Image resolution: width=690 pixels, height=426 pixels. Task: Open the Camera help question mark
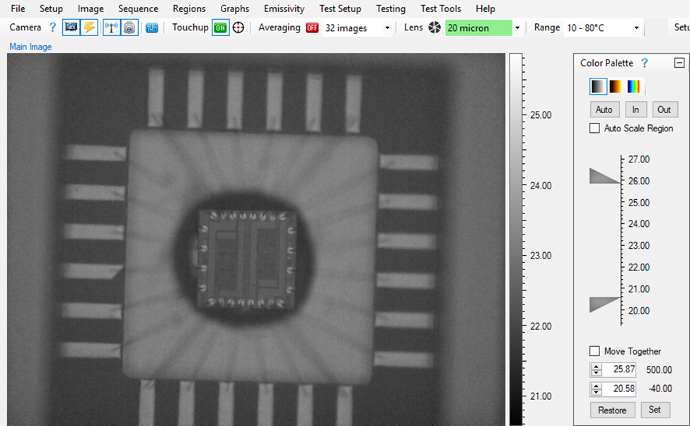52,28
